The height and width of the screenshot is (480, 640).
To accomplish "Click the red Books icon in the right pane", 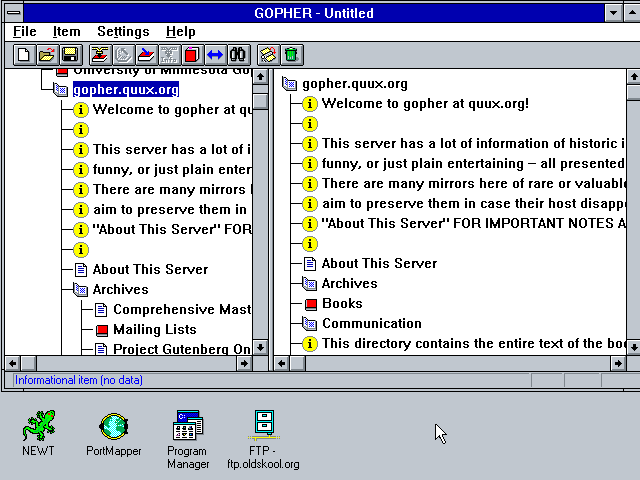I will pyautogui.click(x=311, y=304).
